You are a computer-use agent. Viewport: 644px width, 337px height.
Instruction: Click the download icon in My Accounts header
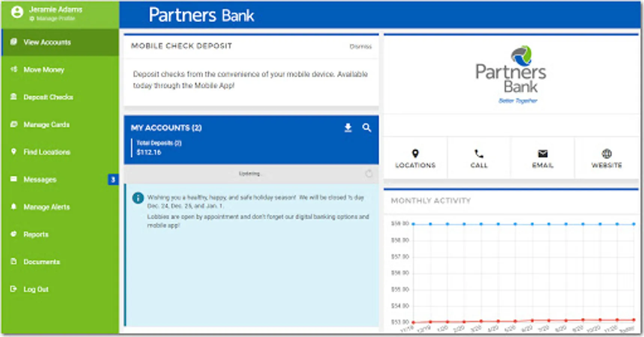pyautogui.click(x=348, y=128)
